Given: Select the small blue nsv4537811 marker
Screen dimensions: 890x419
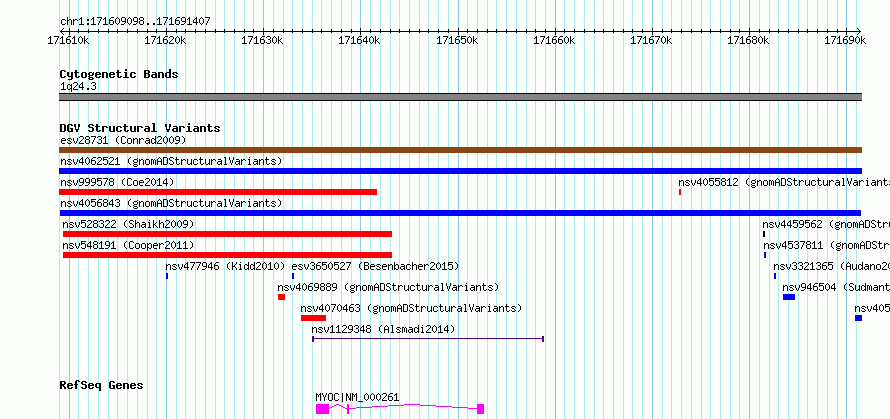Looking at the screenshot, I should click(x=765, y=255).
